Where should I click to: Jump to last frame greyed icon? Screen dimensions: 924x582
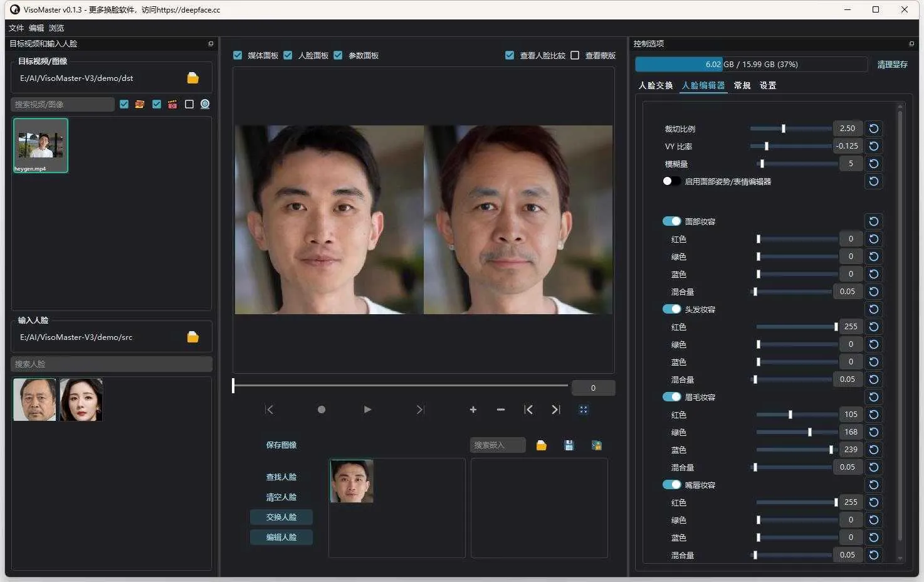click(420, 410)
